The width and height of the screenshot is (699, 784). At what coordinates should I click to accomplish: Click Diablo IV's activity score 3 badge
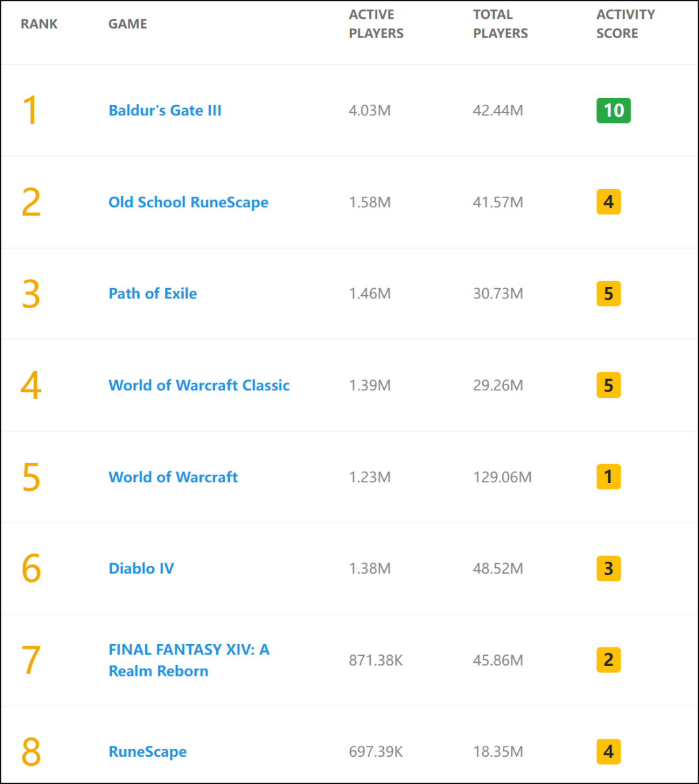point(608,569)
